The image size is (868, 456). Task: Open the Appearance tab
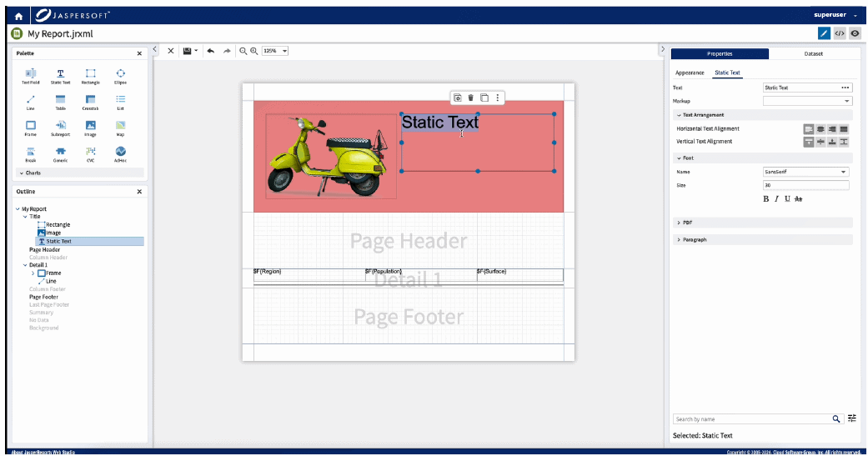pos(690,73)
